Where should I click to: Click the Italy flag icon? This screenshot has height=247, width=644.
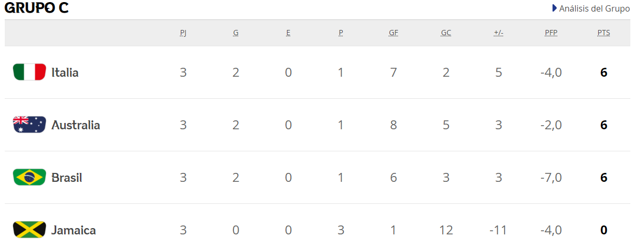pos(29,72)
